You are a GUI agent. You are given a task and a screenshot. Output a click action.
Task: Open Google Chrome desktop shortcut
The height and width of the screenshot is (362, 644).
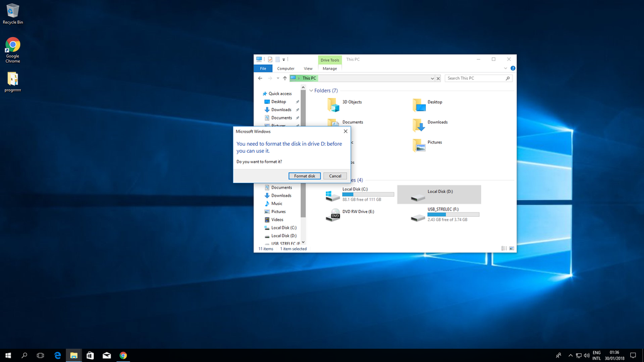(13, 50)
